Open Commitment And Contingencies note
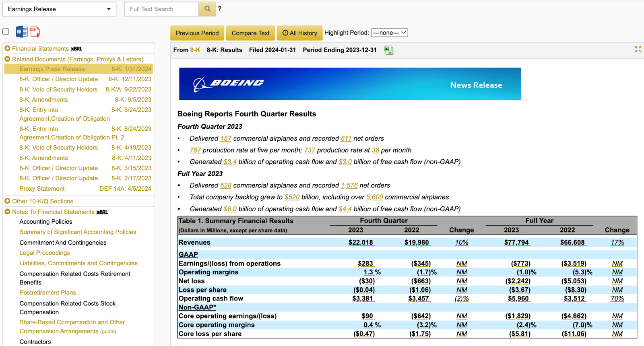644x346 pixels. 63,242
